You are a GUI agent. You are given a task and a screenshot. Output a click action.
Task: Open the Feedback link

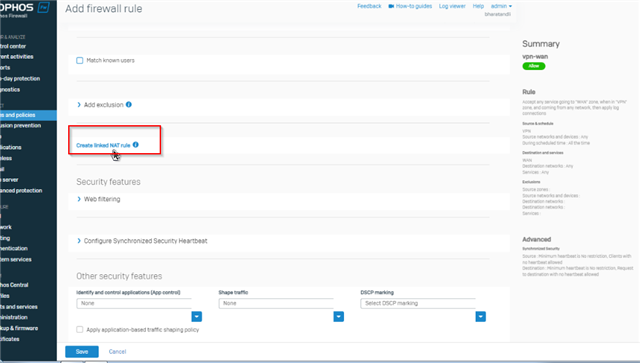(369, 6)
